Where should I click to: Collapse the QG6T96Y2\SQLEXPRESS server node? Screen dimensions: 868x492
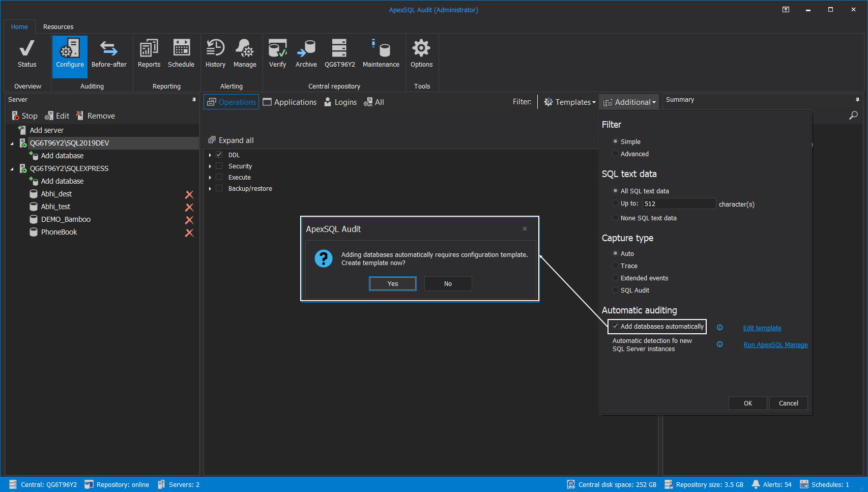(12, 169)
